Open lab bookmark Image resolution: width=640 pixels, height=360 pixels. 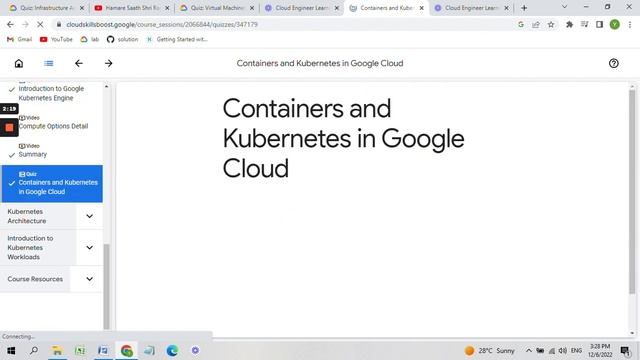90,39
